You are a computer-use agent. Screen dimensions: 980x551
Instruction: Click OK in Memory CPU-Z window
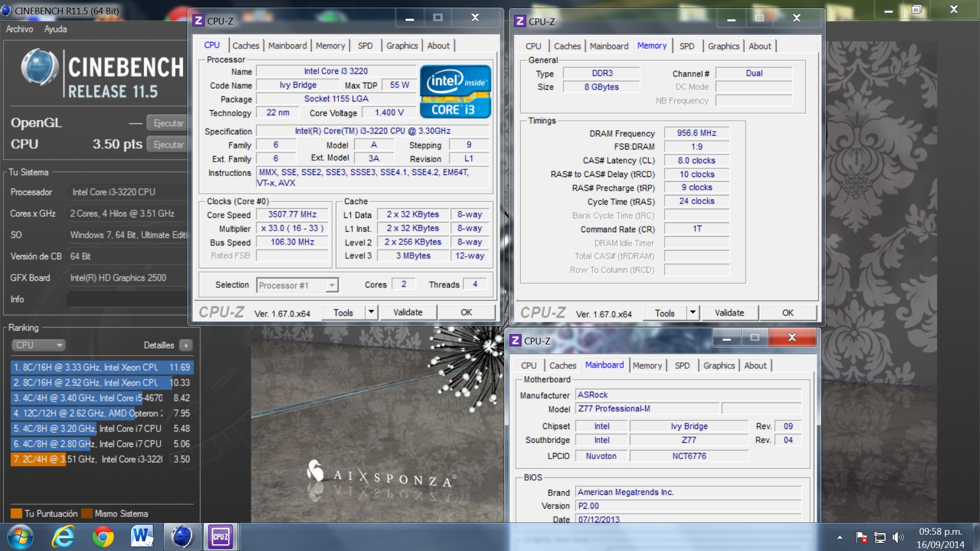click(788, 313)
